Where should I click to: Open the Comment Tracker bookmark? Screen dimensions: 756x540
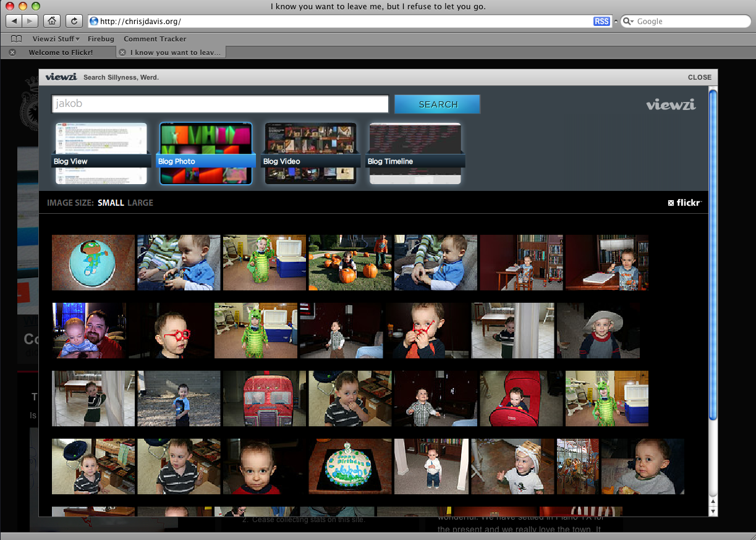(155, 39)
